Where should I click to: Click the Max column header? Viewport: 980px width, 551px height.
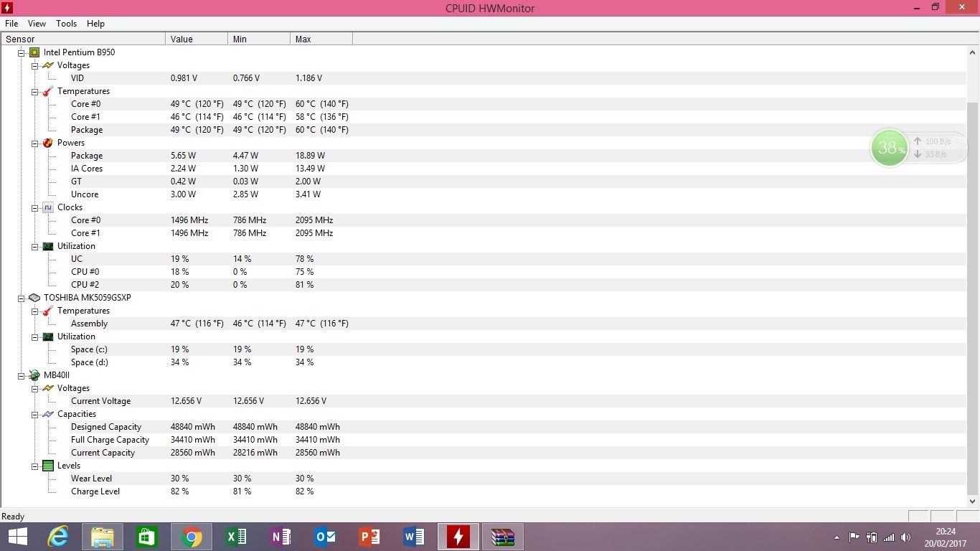point(321,39)
